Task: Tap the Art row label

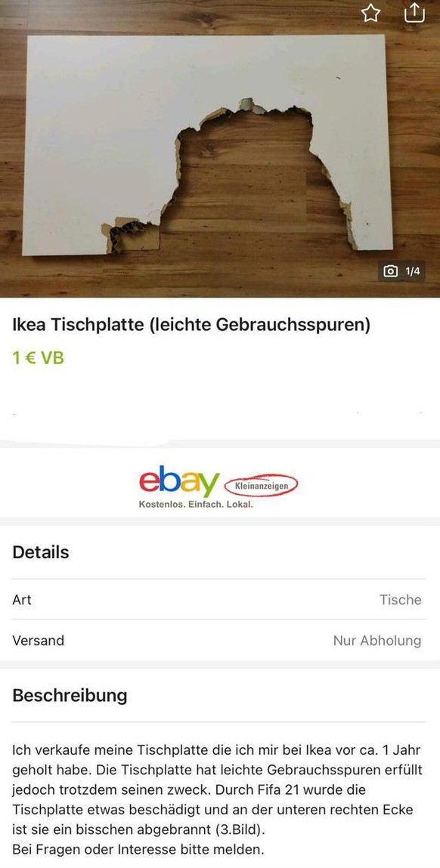Action: click(x=22, y=600)
